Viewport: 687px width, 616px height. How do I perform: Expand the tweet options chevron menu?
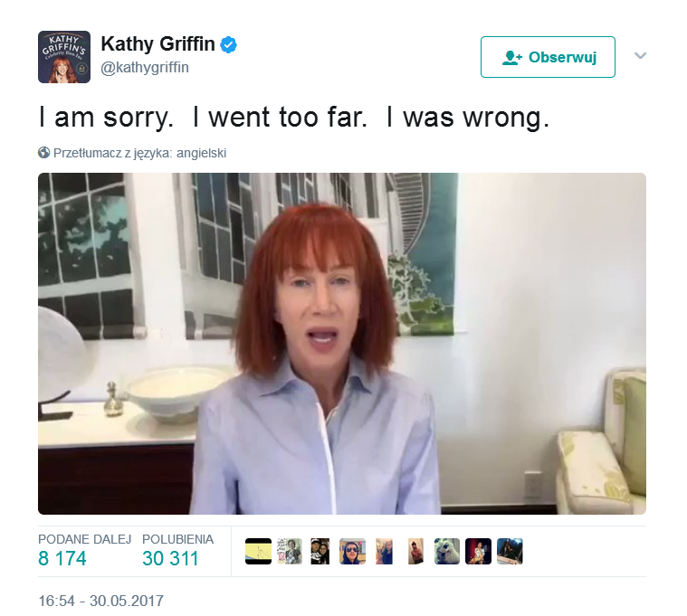tap(640, 55)
